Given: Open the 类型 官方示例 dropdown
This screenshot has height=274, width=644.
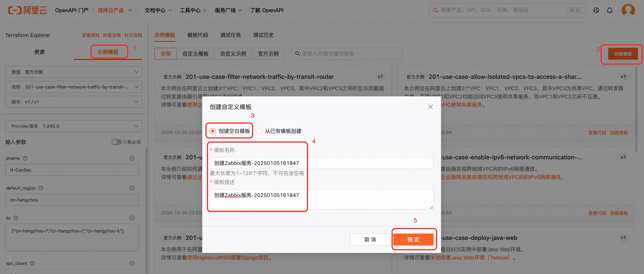Looking at the screenshot, I should (x=74, y=72).
